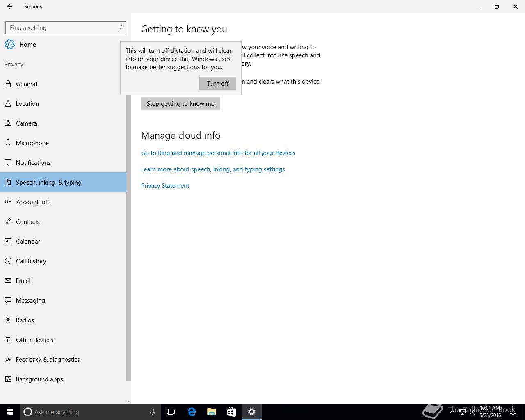525x420 pixels.
Task: Open Background apps settings
Action: point(63,379)
